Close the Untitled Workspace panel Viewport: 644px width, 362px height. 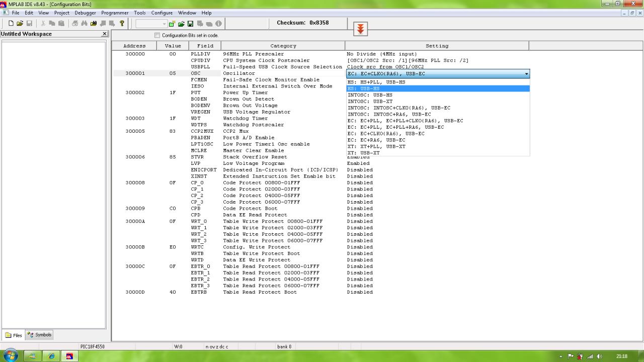point(105,34)
